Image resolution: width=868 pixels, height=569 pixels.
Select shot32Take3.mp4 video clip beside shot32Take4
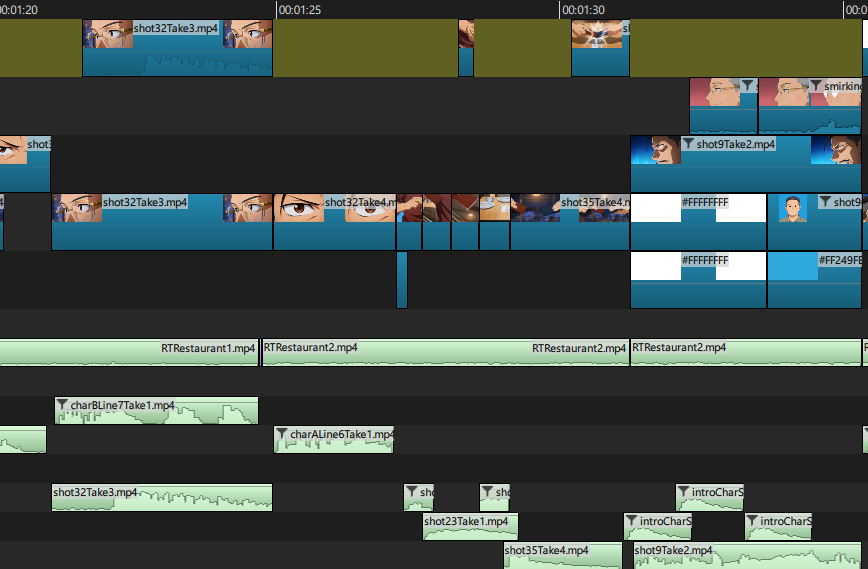tap(162, 222)
